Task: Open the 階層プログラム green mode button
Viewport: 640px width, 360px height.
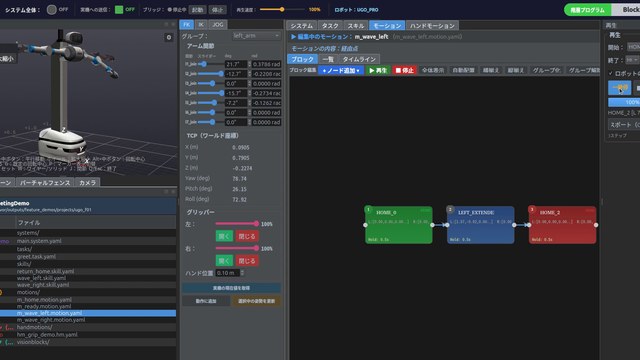Action: [587, 9]
